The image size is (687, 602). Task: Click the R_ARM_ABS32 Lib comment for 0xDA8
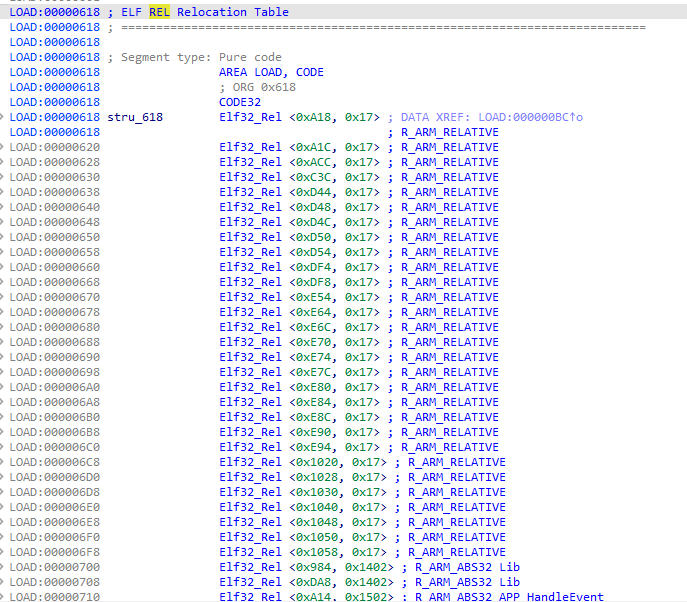(x=467, y=582)
